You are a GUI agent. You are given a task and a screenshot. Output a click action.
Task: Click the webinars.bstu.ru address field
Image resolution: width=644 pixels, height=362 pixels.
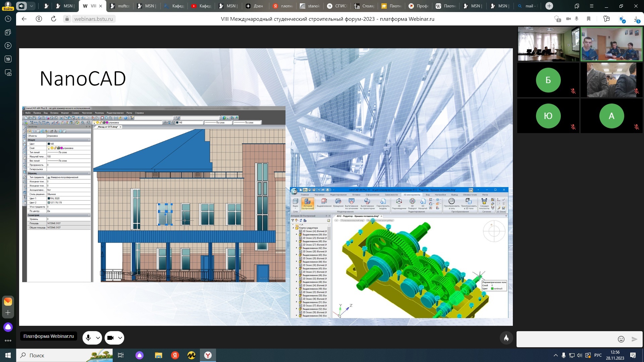[x=93, y=19]
